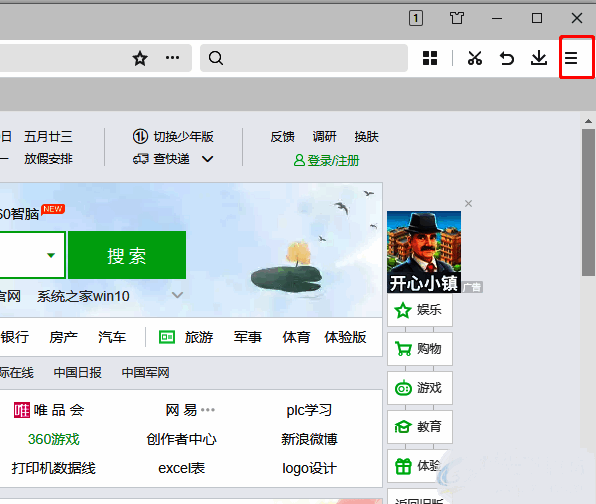Open address bar three-dots menu
The image size is (596, 504).
(x=172, y=58)
